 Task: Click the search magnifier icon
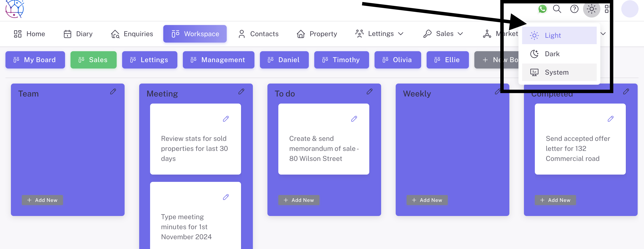point(557,9)
